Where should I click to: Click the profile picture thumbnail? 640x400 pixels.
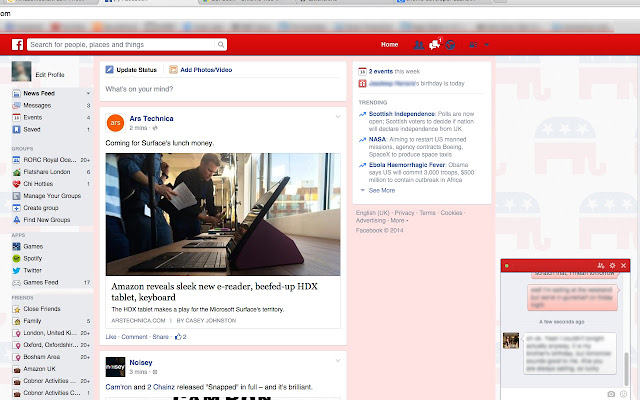21,71
